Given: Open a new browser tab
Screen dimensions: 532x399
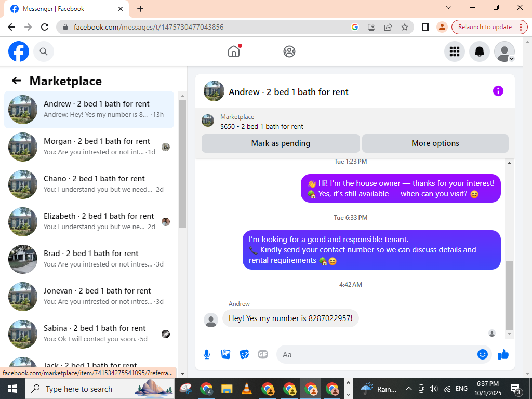Looking at the screenshot, I should click(x=140, y=9).
